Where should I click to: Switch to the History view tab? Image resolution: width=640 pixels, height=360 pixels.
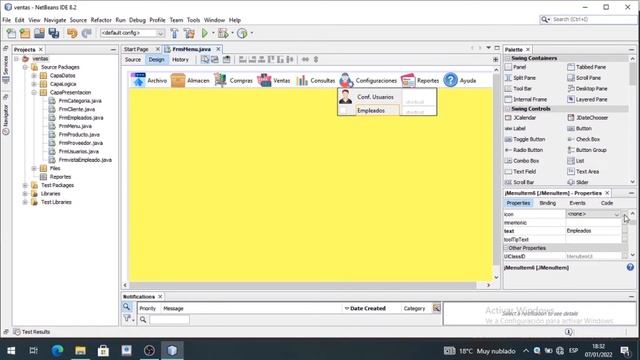pyautogui.click(x=180, y=60)
